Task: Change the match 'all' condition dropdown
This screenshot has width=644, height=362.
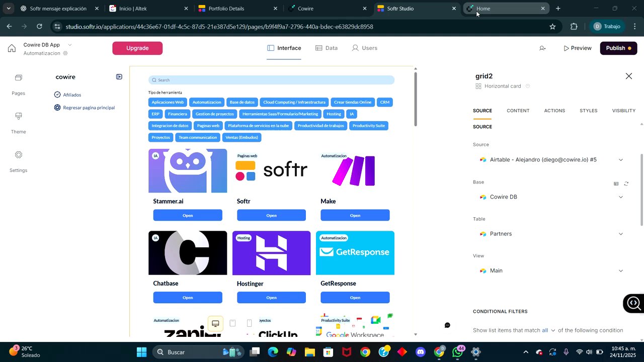Action: pyautogui.click(x=548, y=330)
